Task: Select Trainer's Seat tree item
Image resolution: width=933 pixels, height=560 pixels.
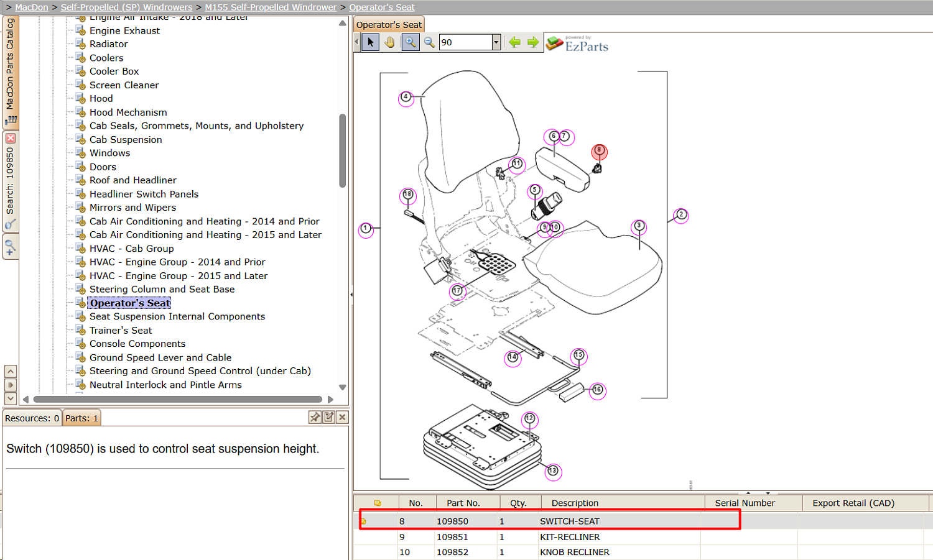Action: point(121,331)
